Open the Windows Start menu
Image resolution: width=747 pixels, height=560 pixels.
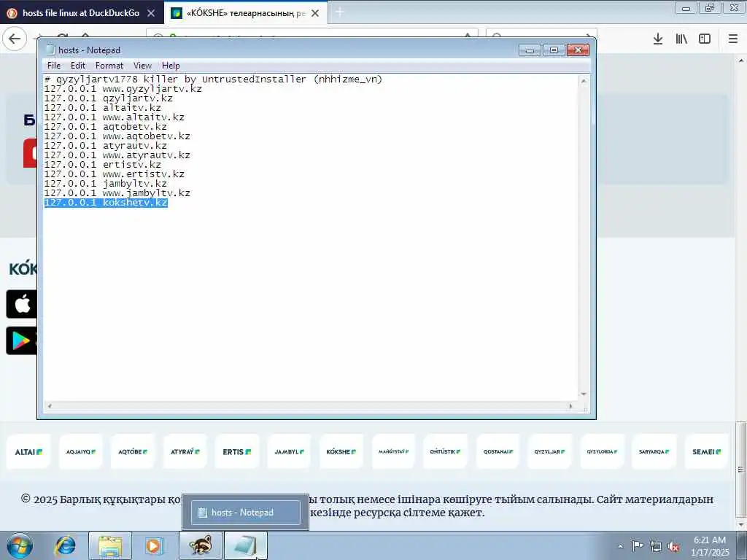[20, 545]
